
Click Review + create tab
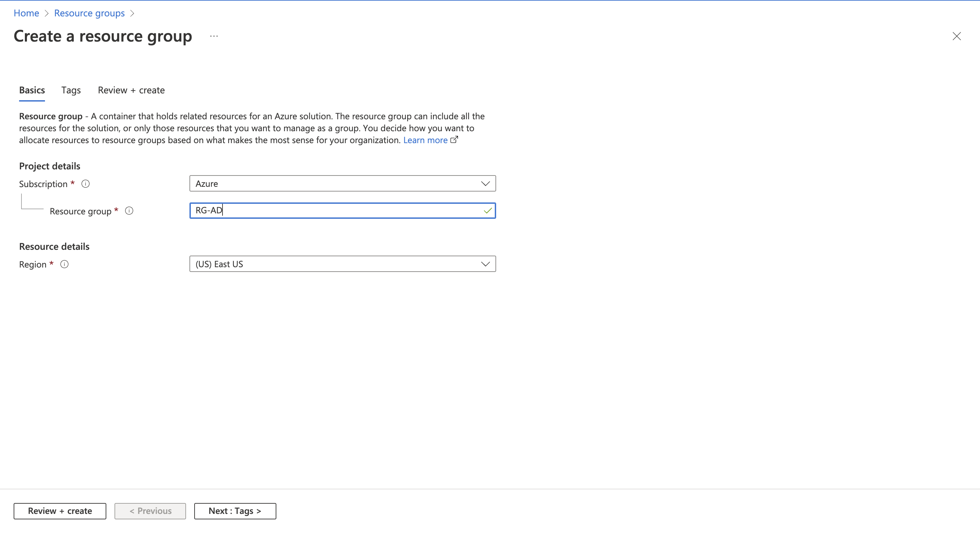click(131, 90)
